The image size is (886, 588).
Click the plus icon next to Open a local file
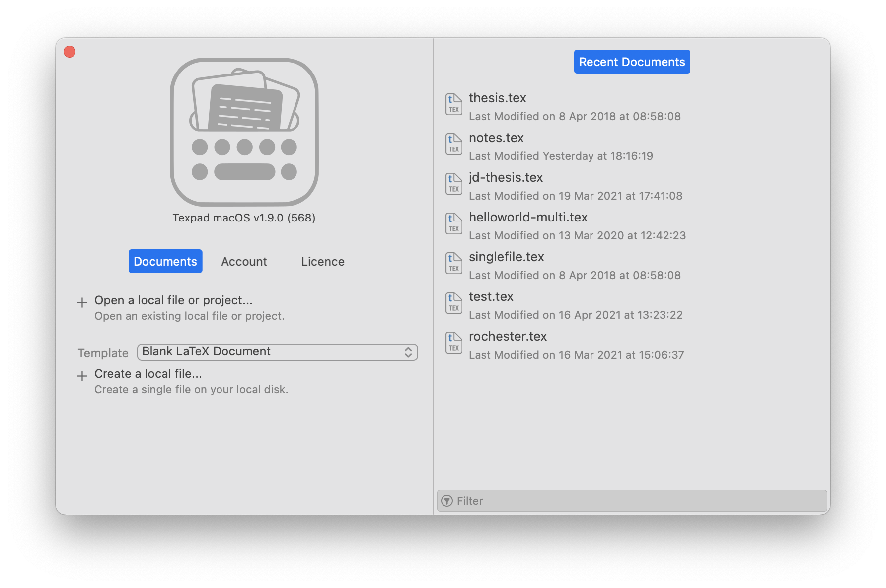coord(82,302)
